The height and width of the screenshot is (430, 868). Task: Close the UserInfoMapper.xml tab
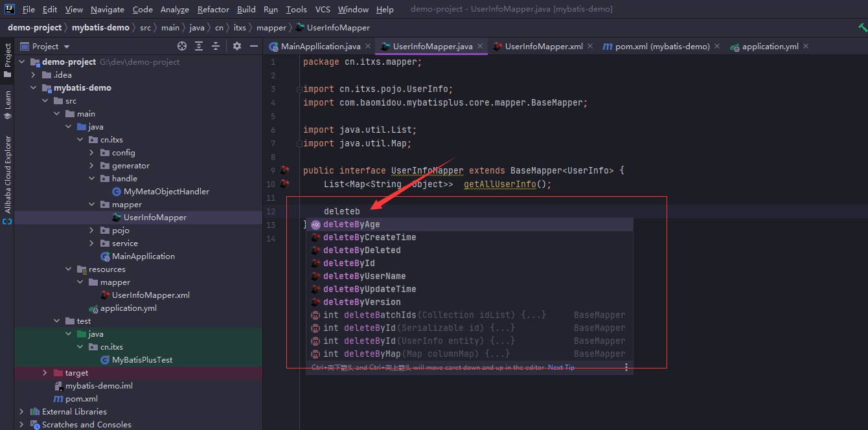click(590, 46)
